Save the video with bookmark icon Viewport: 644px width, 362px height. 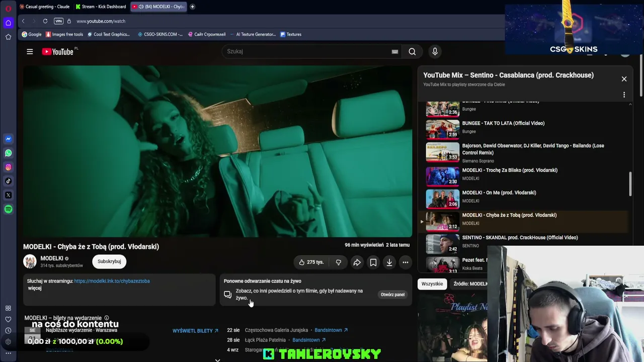373,262
